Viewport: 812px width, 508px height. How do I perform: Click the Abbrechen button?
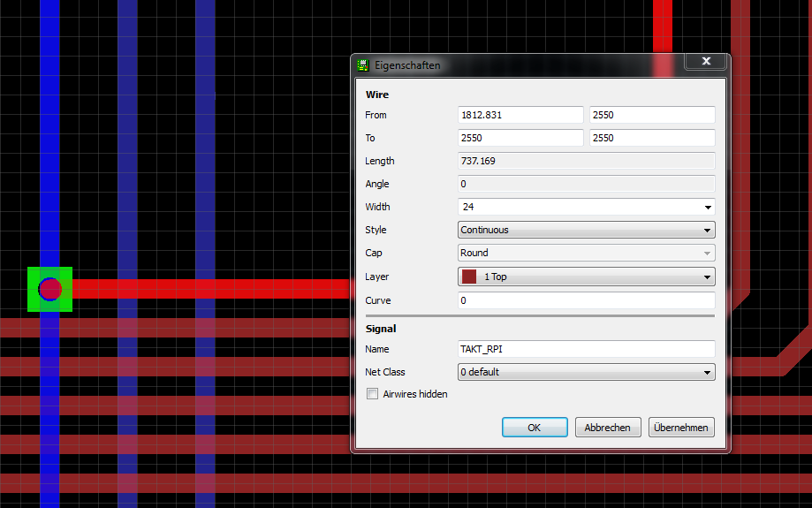pos(608,428)
